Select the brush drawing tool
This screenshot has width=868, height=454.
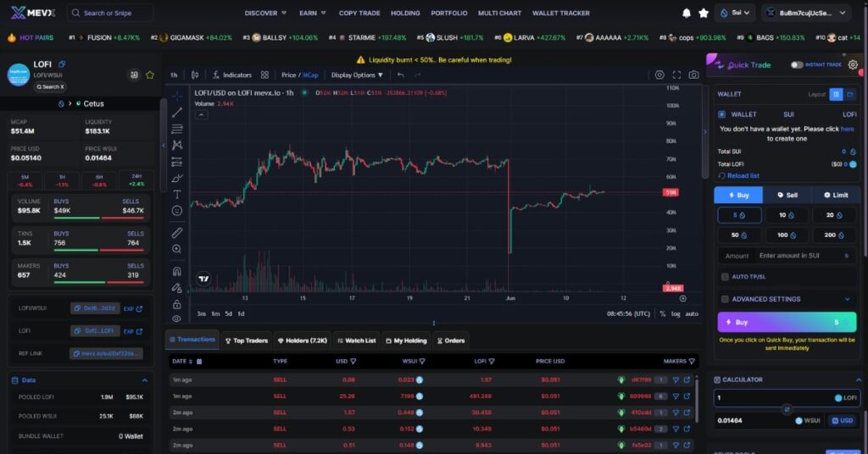[x=177, y=178]
